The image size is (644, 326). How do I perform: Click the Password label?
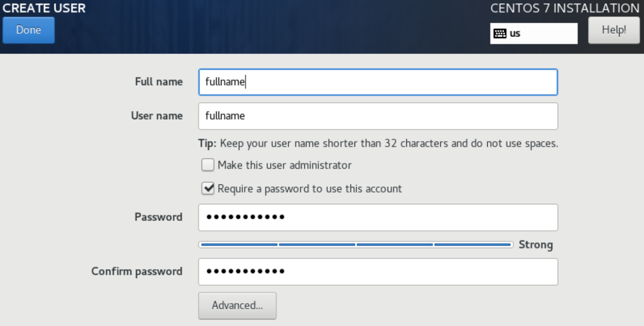pos(158,217)
